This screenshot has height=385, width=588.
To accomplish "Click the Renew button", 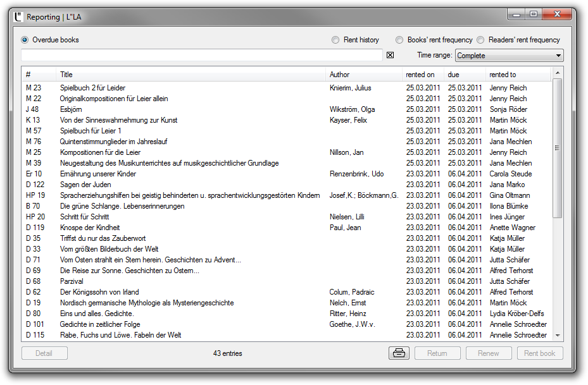I will click(489, 353).
